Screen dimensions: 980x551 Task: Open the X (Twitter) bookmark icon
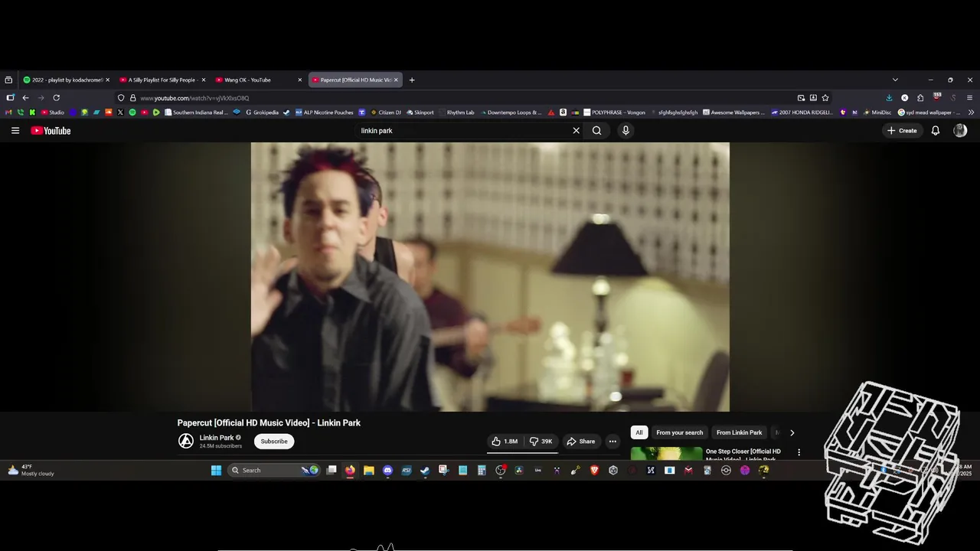[120, 112]
